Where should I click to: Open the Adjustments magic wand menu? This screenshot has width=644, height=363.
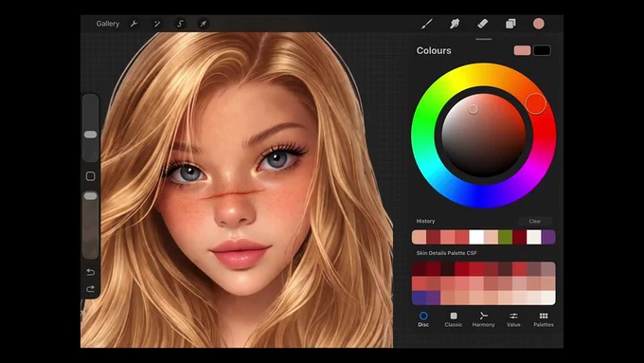tap(157, 24)
